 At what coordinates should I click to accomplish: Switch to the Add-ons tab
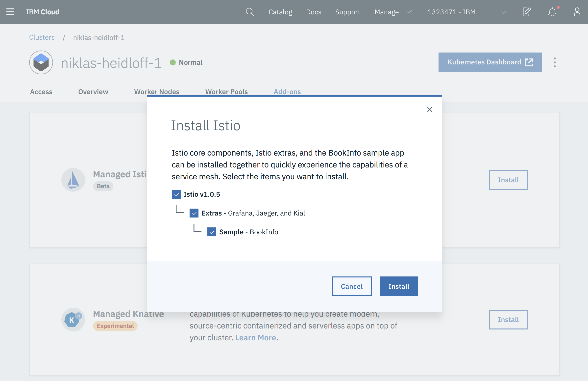pos(287,92)
